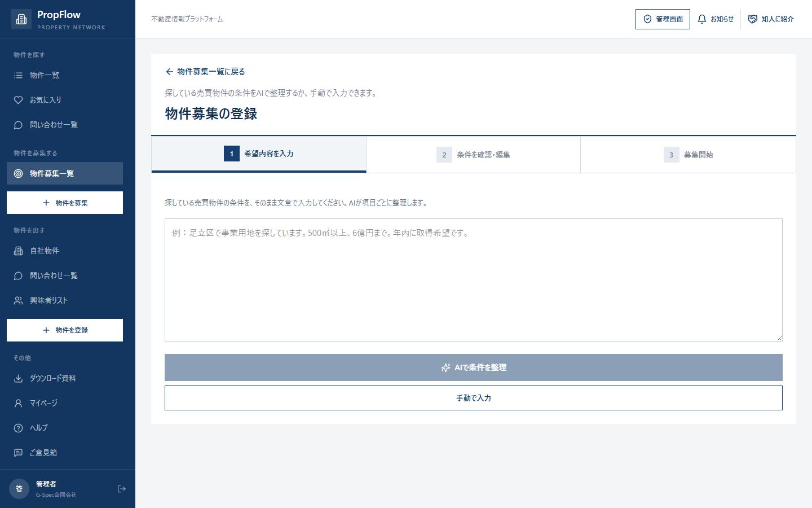812x508 pixels.
Task: Switch to the 条件を確認・編集 step
Action: coord(473,155)
